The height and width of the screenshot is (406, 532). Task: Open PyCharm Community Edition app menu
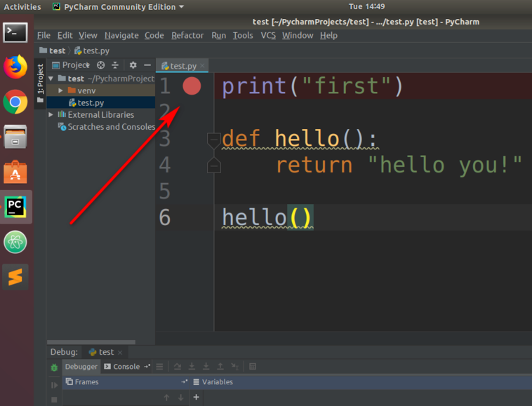click(x=119, y=7)
